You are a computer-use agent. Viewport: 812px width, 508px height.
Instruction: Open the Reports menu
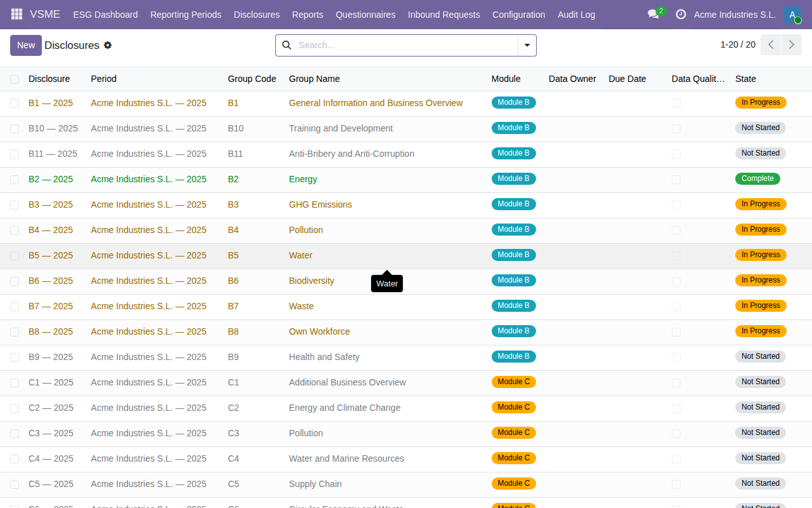click(x=308, y=14)
